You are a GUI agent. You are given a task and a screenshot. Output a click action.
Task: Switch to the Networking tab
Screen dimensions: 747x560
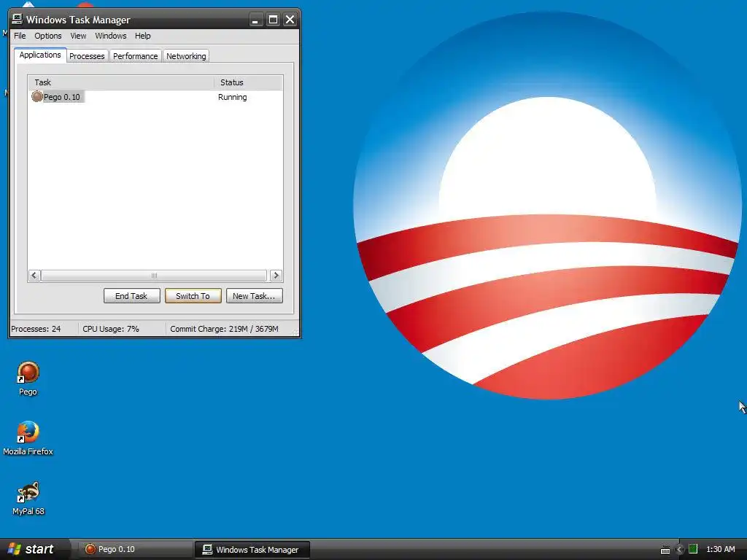pos(186,56)
